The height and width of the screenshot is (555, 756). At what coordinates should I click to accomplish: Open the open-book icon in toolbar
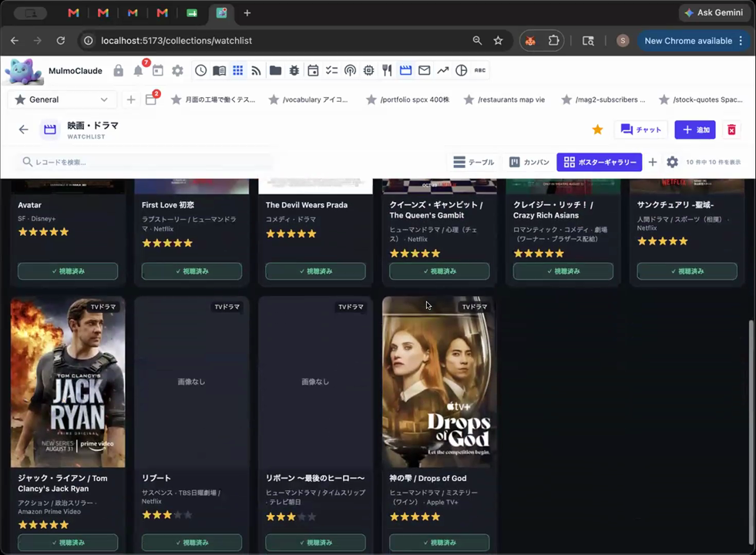[220, 70]
